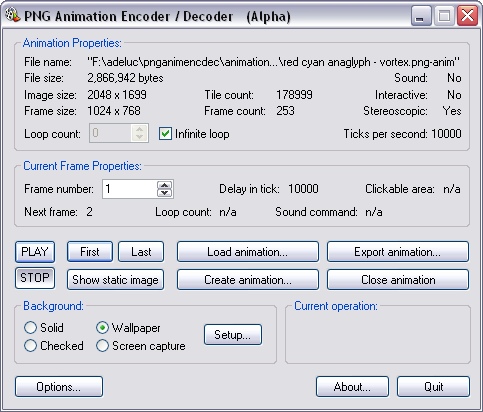Show the static image
The width and height of the screenshot is (483, 412).
(x=115, y=280)
